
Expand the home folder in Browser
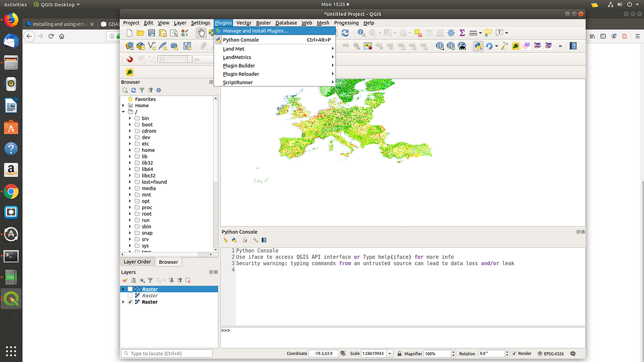pos(130,150)
